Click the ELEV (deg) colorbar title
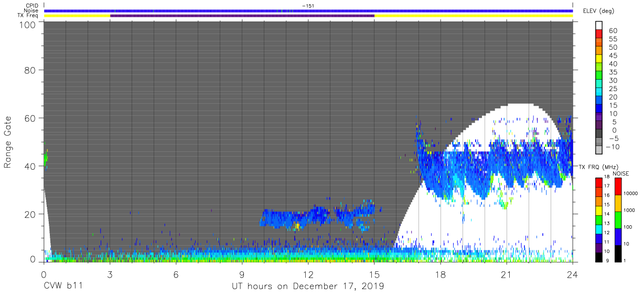Image resolution: width=644 pixels, height=297 pixels. (599, 10)
